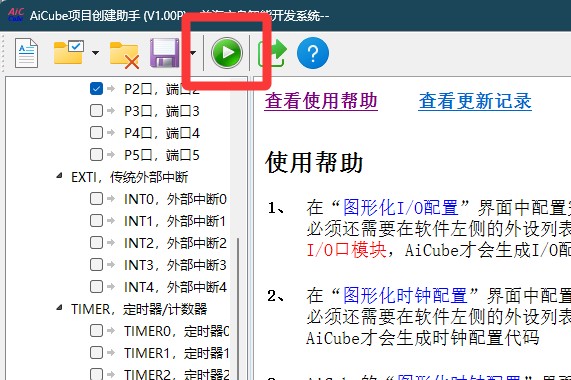The image size is (571, 380).
Task: Click the 图形化时钟配置 blue text in item 2
Action: click(405, 295)
